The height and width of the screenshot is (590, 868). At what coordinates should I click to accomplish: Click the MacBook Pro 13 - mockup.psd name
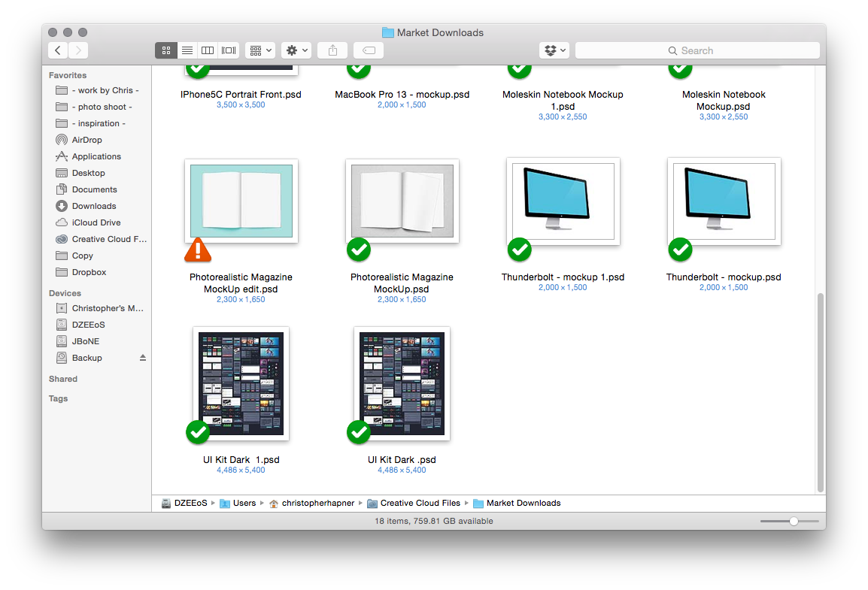(x=402, y=95)
